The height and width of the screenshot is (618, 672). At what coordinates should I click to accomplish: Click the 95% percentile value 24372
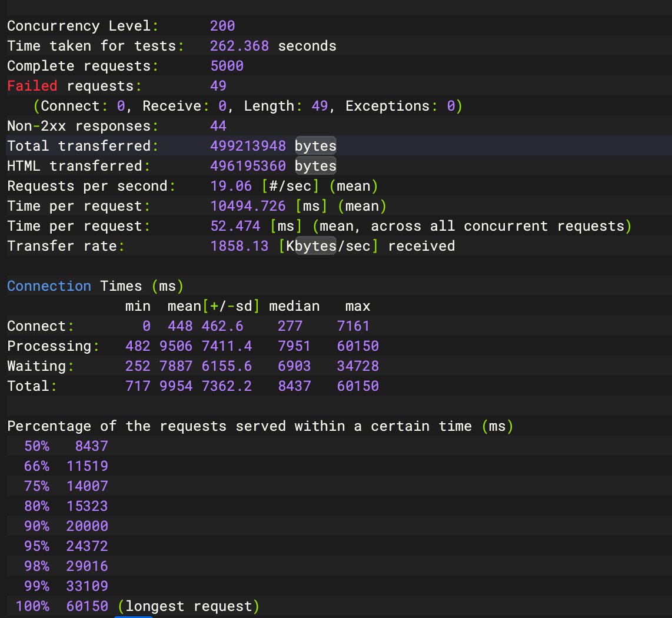point(87,546)
